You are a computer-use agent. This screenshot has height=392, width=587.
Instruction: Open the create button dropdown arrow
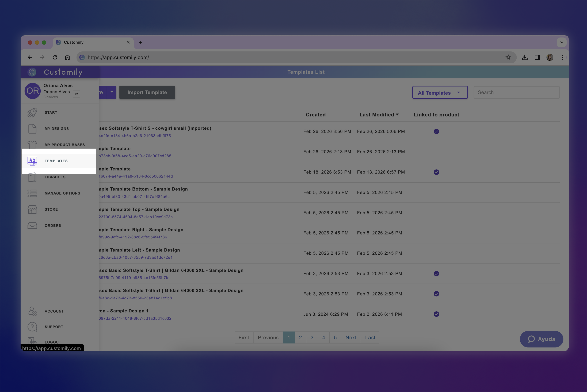112,92
